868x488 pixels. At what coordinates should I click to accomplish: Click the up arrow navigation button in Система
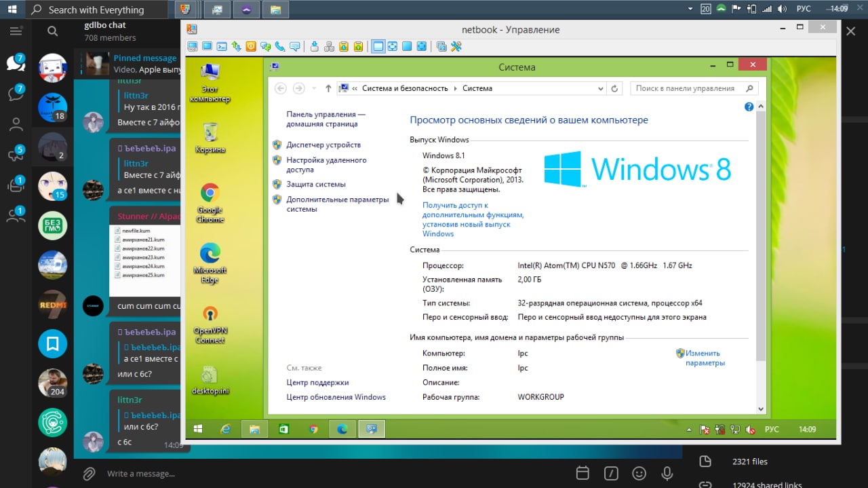328,88
